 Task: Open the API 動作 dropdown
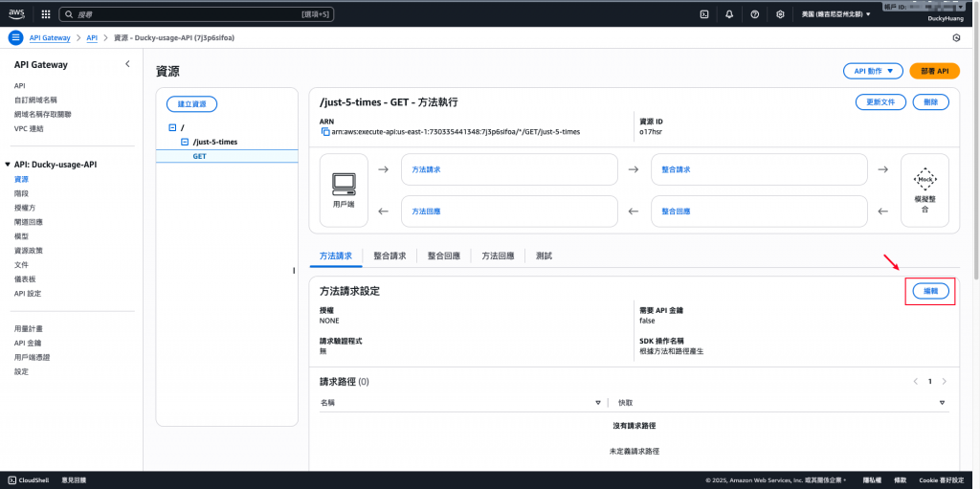point(873,71)
